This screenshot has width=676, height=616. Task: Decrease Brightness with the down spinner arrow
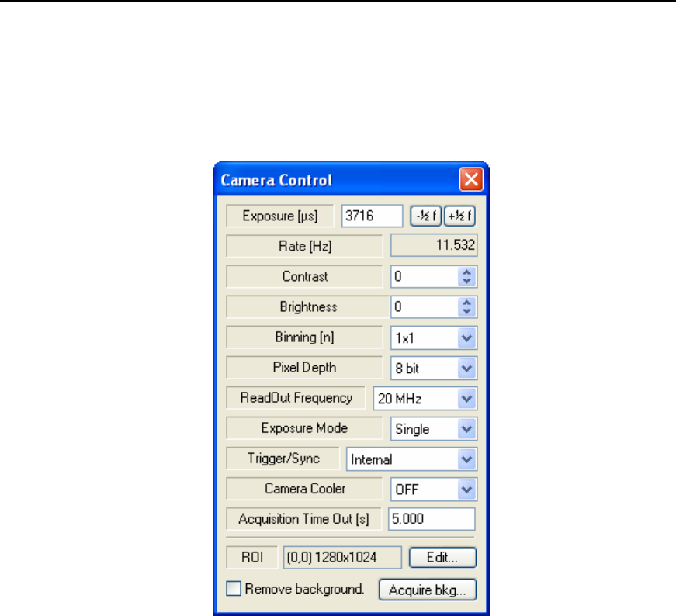[466, 311]
